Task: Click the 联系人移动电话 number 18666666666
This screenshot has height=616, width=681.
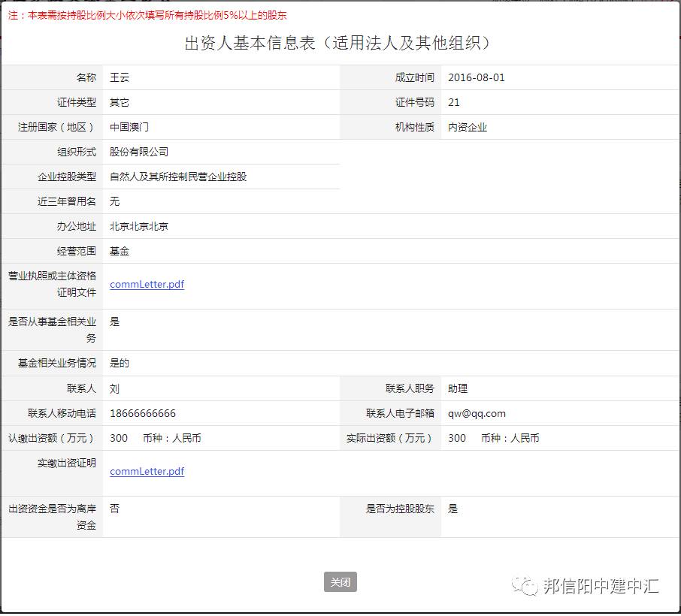Action: 143,413
